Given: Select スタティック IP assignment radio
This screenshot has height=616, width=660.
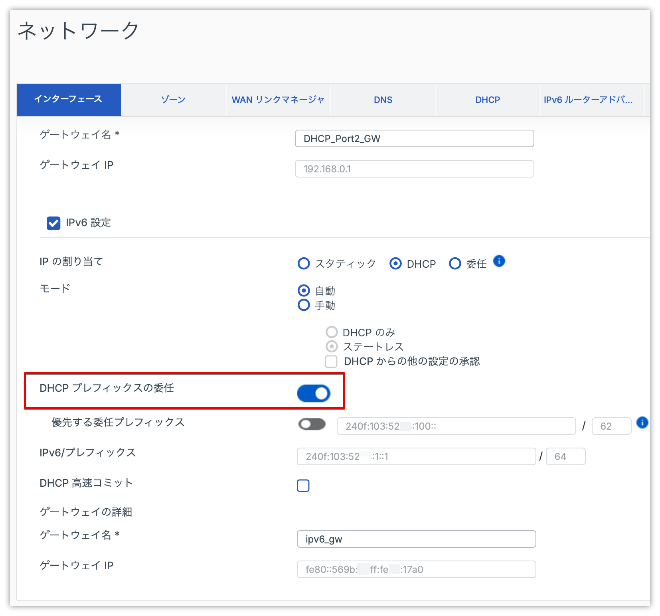Looking at the screenshot, I should 304,264.
